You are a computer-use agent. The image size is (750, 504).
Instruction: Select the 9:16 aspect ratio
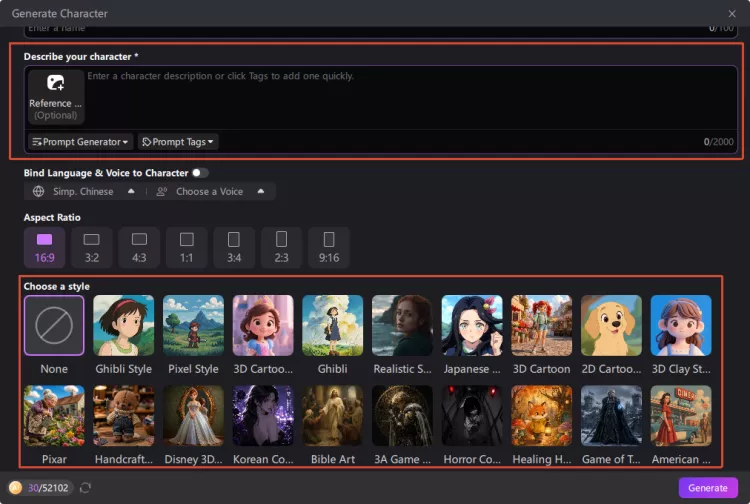coord(329,248)
